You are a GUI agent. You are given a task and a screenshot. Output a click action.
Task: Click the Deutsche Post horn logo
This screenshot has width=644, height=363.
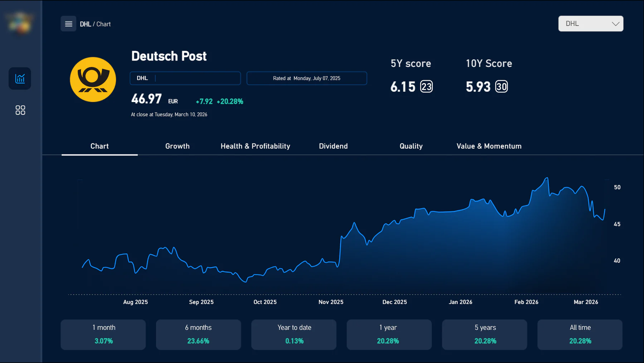tap(93, 79)
